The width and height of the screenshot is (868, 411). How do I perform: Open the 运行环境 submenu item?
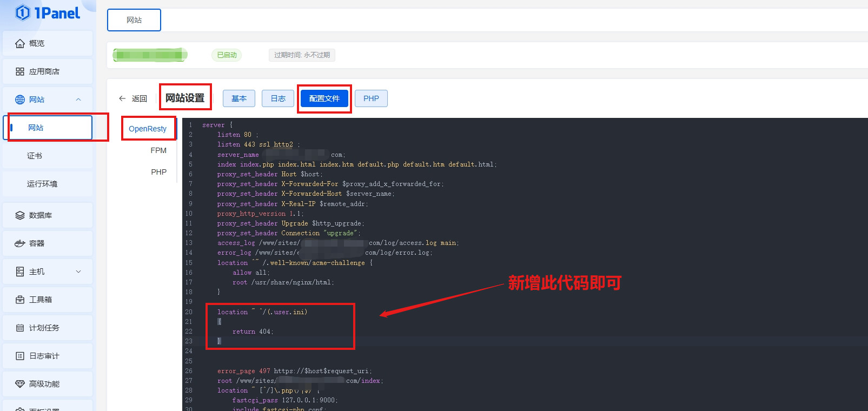tap(48, 184)
